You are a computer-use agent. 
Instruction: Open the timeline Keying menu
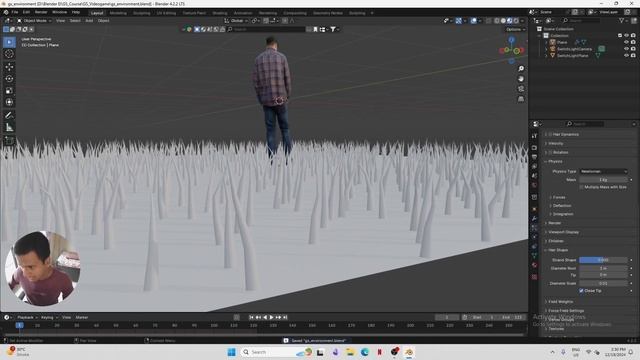click(x=49, y=317)
